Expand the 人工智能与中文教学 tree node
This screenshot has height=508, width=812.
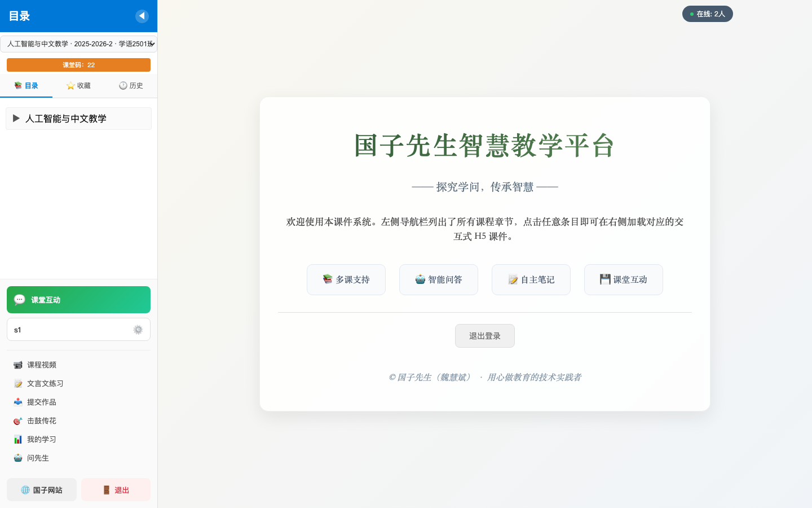point(78,119)
